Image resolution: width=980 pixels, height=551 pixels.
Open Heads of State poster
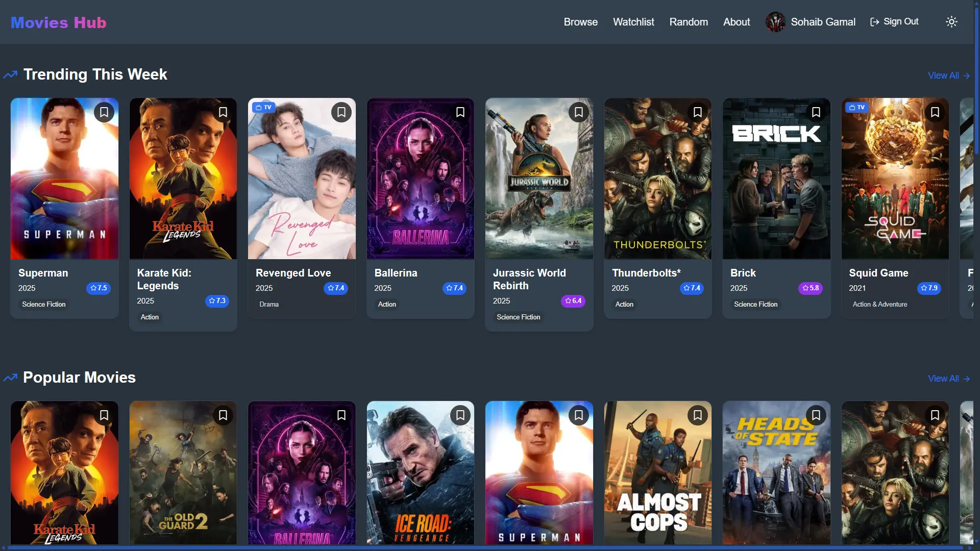click(776, 472)
